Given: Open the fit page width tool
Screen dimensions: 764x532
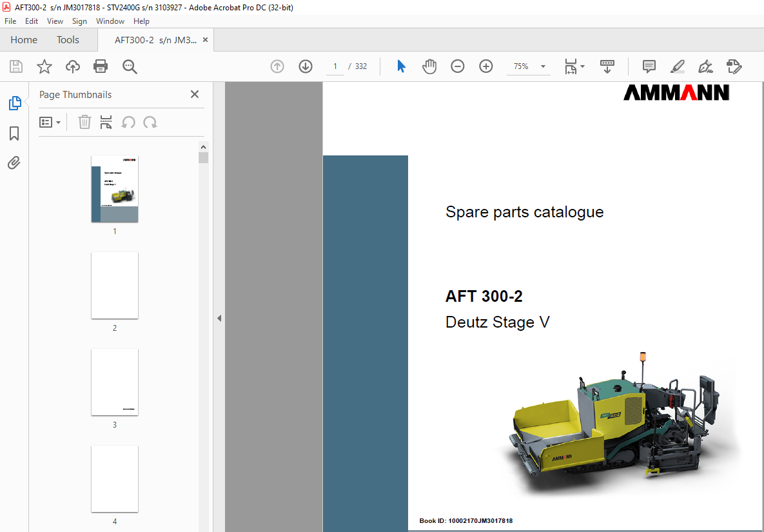Looking at the screenshot, I should pyautogui.click(x=570, y=66).
